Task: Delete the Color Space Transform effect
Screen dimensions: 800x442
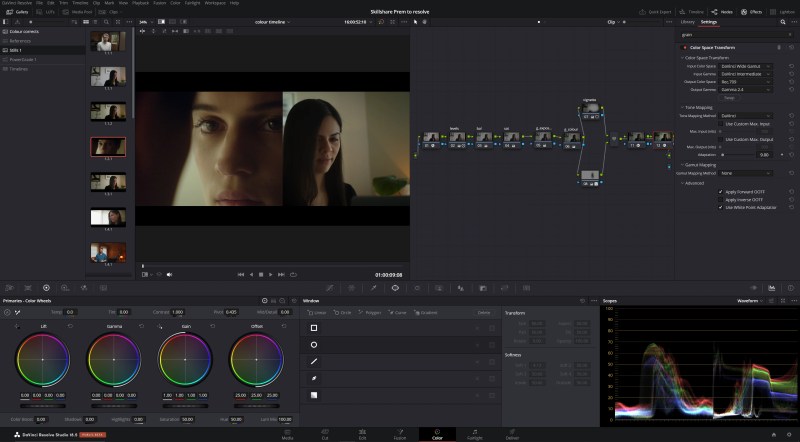Action: point(779,47)
